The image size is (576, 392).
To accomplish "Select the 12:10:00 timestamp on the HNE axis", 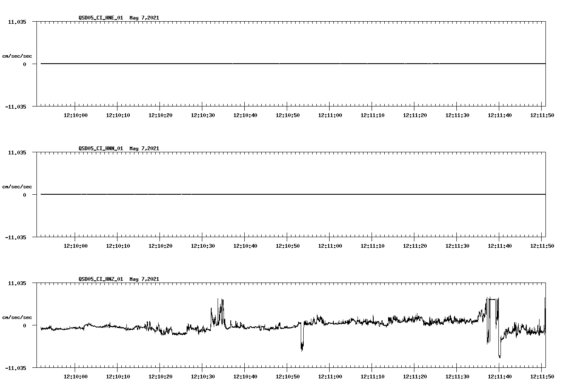I will pyautogui.click(x=76, y=115).
